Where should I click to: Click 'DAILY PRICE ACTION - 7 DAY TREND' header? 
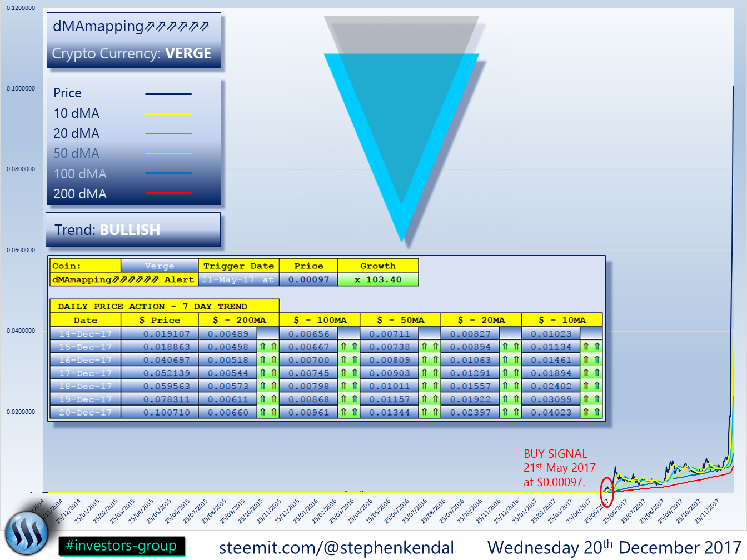pos(165,306)
